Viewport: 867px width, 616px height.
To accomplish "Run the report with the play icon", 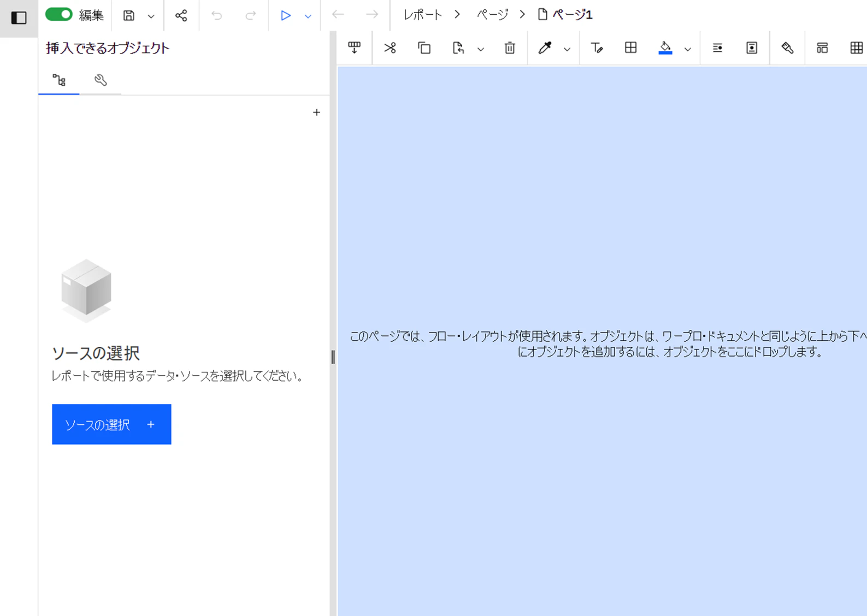I will [285, 15].
